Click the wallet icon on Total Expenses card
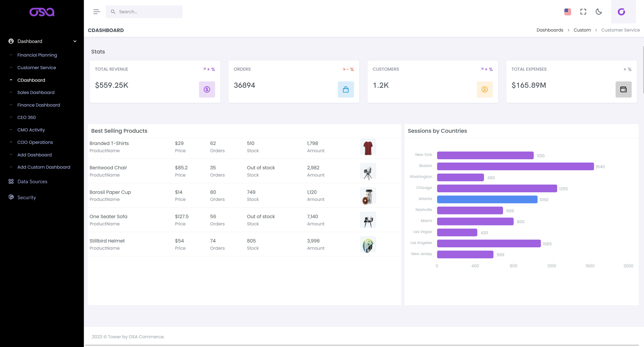The height and width of the screenshot is (347, 644). click(624, 89)
